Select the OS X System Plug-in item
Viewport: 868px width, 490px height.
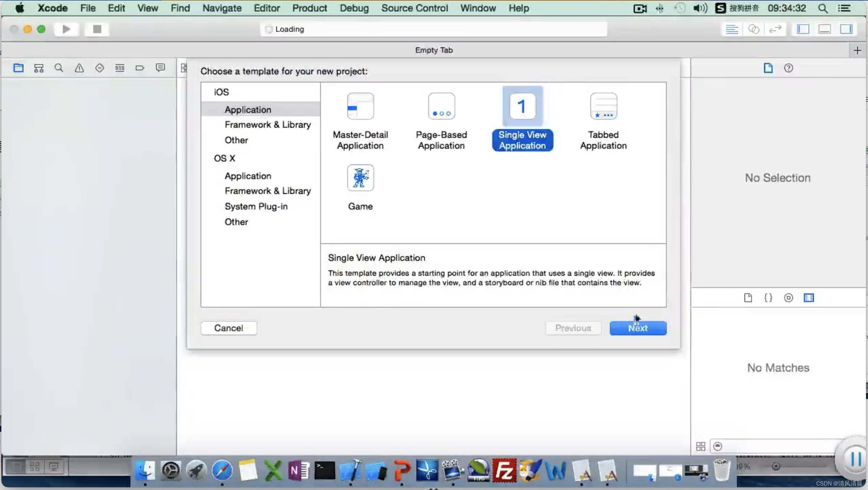(x=256, y=206)
